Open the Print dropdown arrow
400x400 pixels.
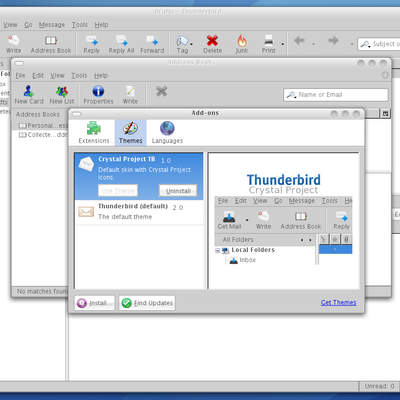(282, 44)
